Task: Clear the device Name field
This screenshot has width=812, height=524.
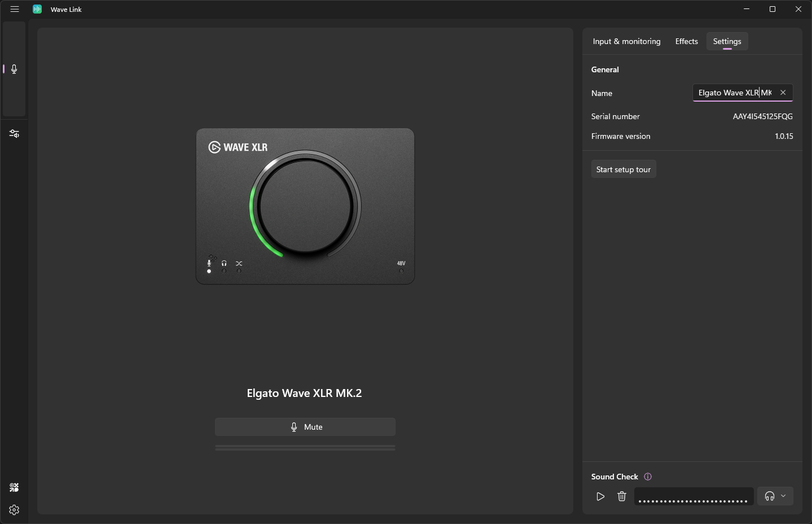Action: pyautogui.click(x=783, y=93)
